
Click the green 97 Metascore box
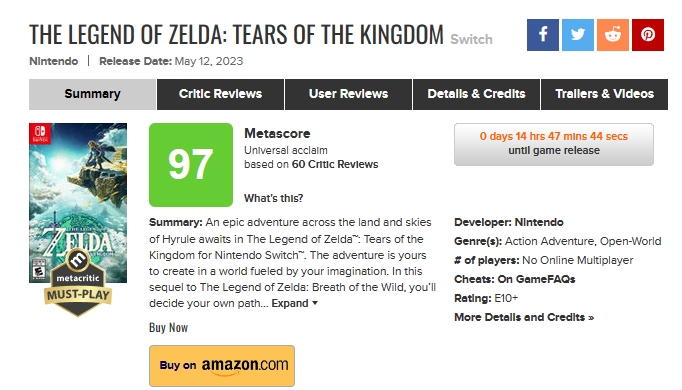(191, 165)
